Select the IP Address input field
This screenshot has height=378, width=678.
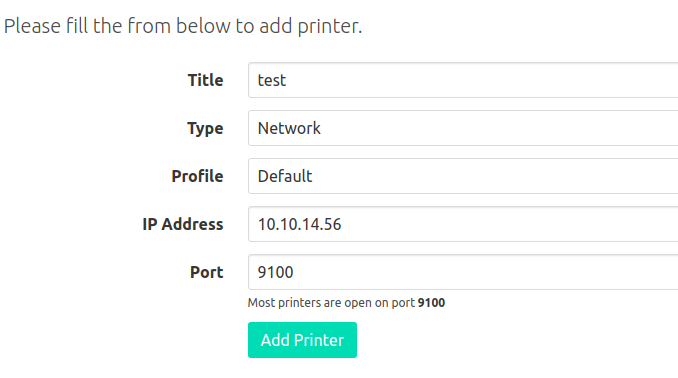pos(463,224)
